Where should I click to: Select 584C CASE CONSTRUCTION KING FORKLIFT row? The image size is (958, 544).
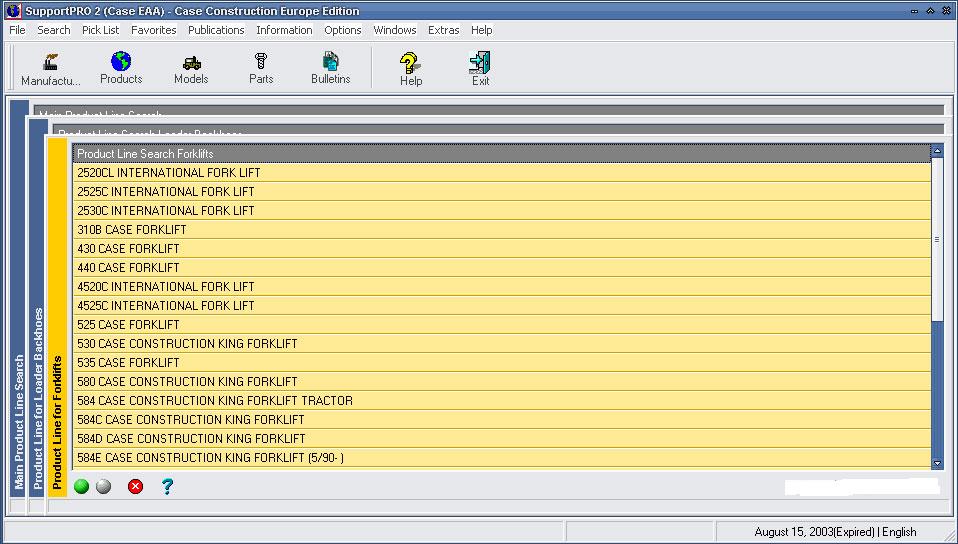point(502,419)
